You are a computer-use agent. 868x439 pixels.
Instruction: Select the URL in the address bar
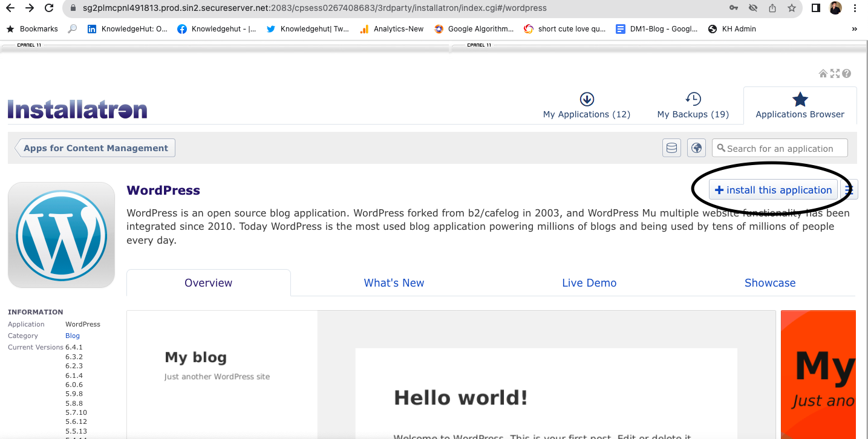315,8
